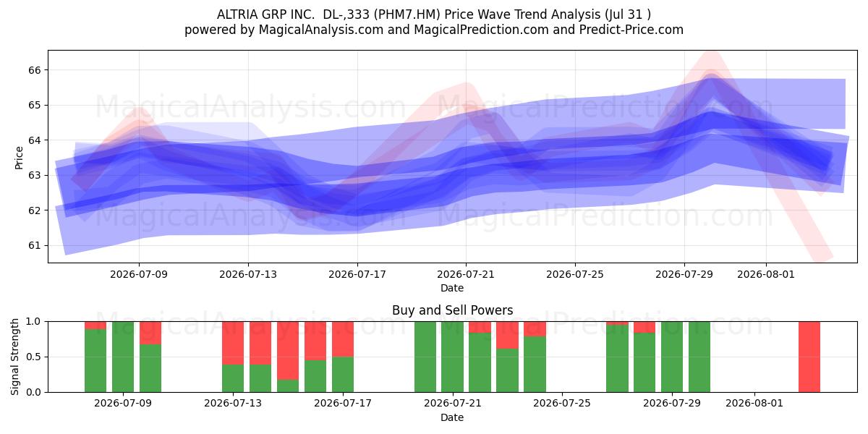
Task: Click the 0.0 tick on Signal Strength axis
Action: pyautogui.click(x=34, y=392)
